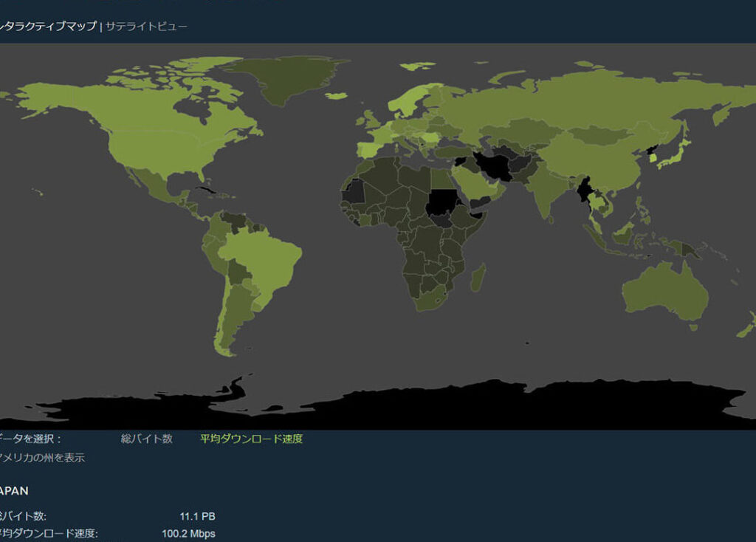
Task: Switch to the インタラクティブマップ tab
Action: coord(49,27)
